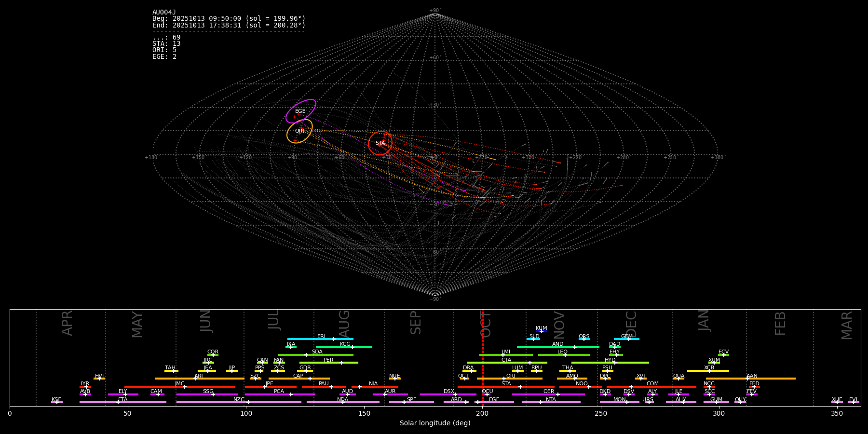Click the CAP shower label
This screenshot has height=434, width=868.
[x=298, y=376]
